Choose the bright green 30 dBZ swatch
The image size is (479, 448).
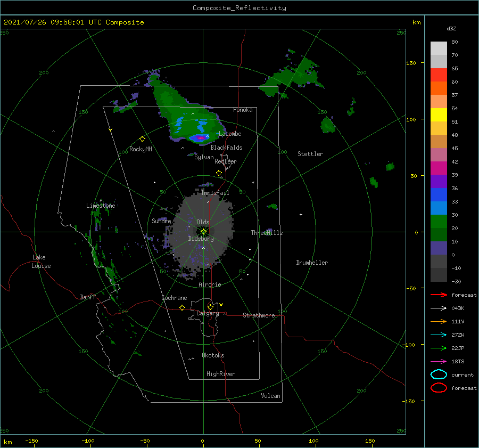[439, 221]
